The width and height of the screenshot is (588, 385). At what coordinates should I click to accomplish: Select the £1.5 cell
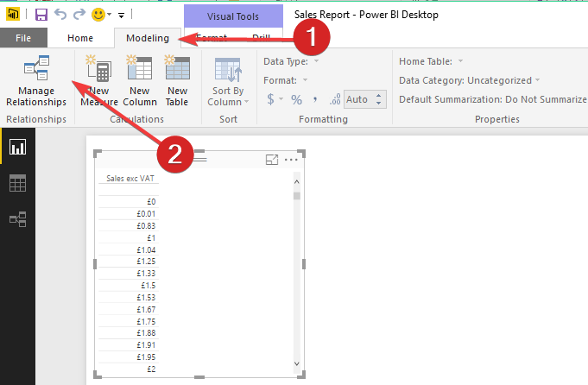click(x=149, y=285)
